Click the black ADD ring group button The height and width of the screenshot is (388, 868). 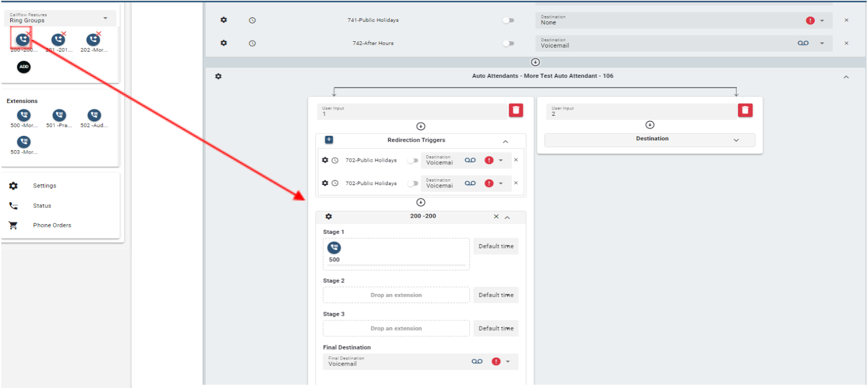click(x=23, y=67)
